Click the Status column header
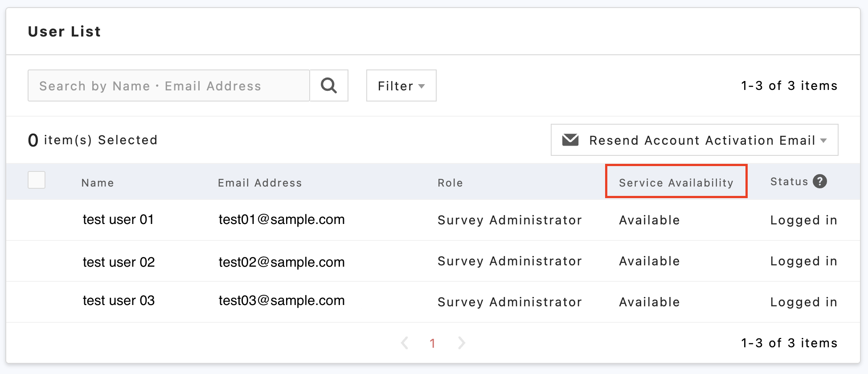Viewport: 868px width, 374px height. [789, 182]
